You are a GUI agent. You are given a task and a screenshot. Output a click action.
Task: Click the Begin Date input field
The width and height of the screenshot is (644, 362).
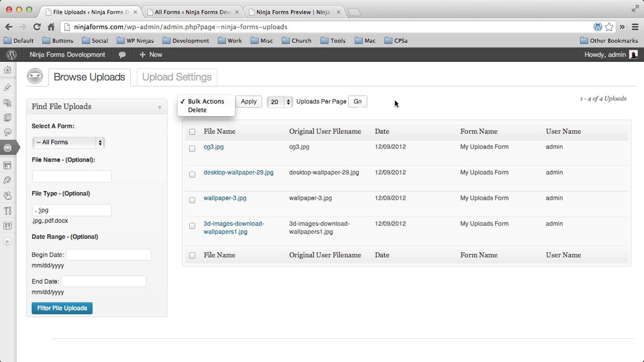tap(109, 255)
